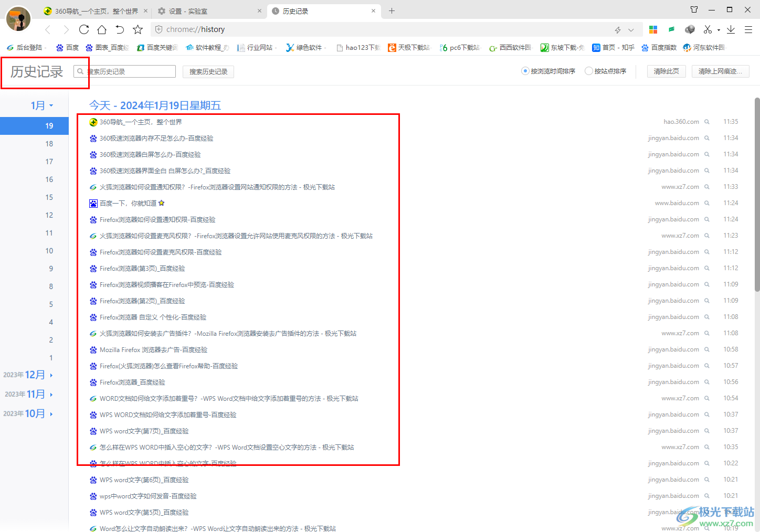
Task: Open the 百度指数 bookmark
Action: pyautogui.click(x=659, y=47)
